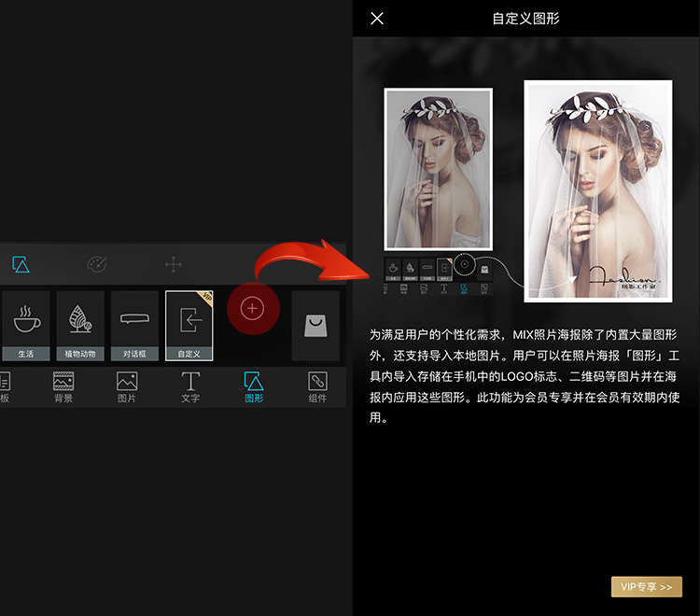Switch to the 文字 tab
Image resolution: width=700 pixels, height=616 pixels.
pos(190,387)
